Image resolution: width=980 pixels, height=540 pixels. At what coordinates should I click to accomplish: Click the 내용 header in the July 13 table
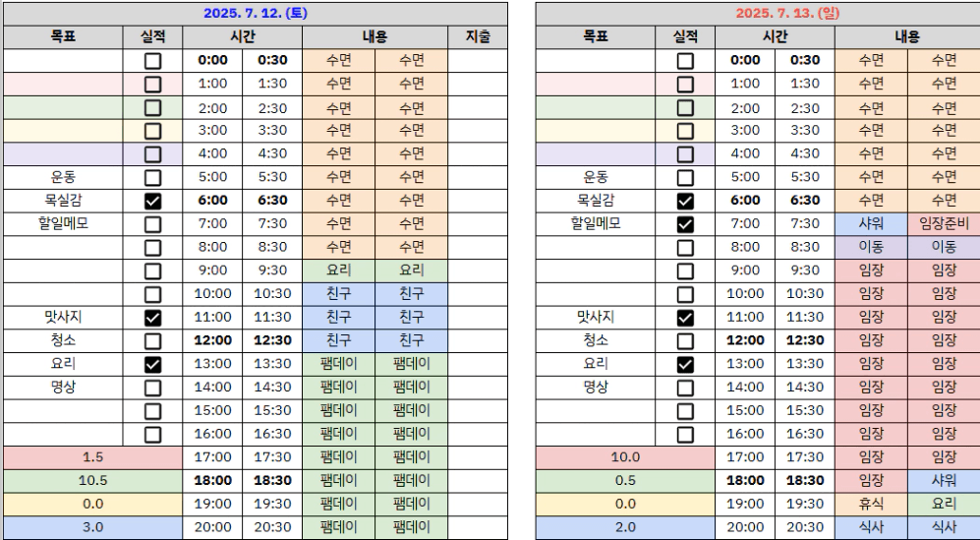pos(907,37)
